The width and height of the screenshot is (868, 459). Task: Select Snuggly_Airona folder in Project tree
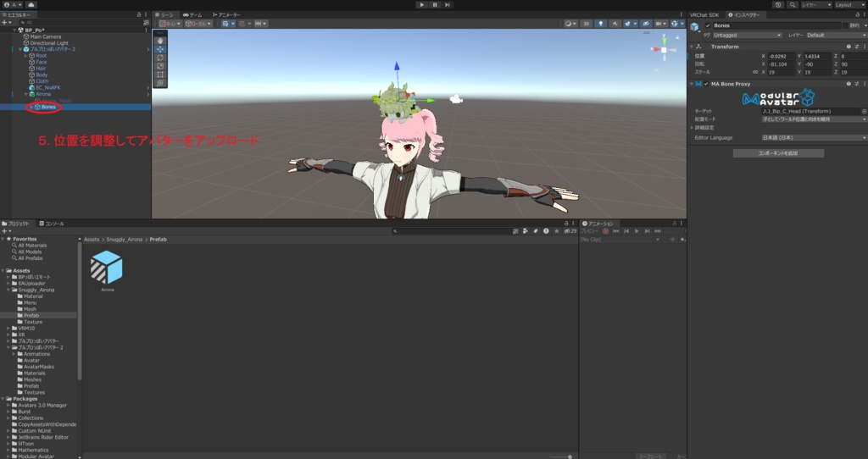tap(36, 290)
